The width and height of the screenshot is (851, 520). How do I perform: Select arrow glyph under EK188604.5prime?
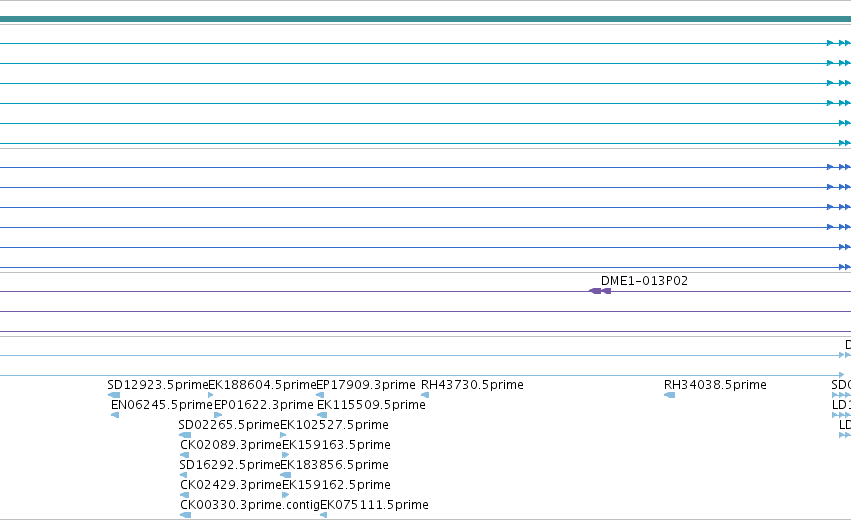click(x=211, y=395)
